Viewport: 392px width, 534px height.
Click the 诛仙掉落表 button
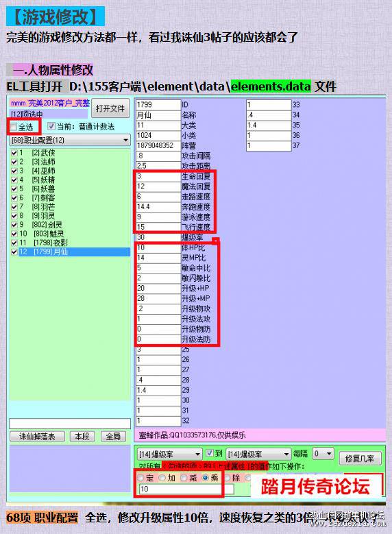(37, 436)
